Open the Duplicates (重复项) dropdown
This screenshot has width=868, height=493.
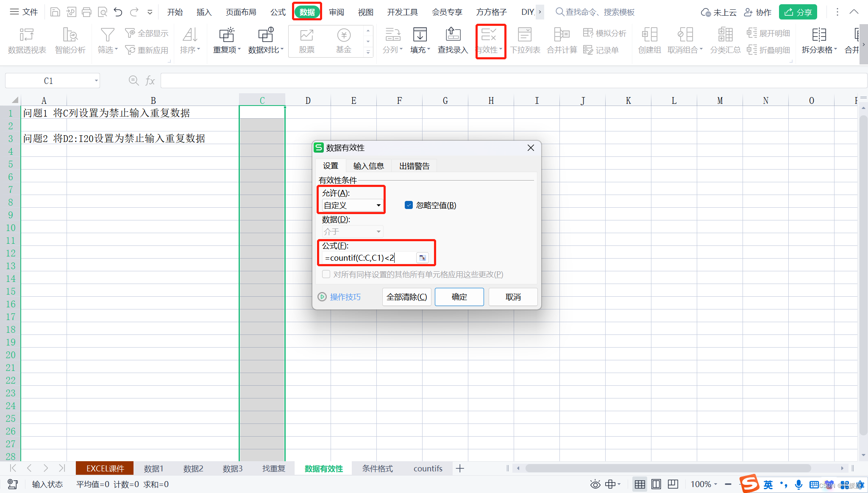pyautogui.click(x=227, y=50)
